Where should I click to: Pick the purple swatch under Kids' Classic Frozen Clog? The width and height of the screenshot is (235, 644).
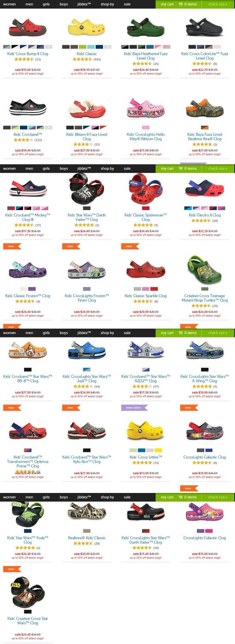click(x=32, y=289)
